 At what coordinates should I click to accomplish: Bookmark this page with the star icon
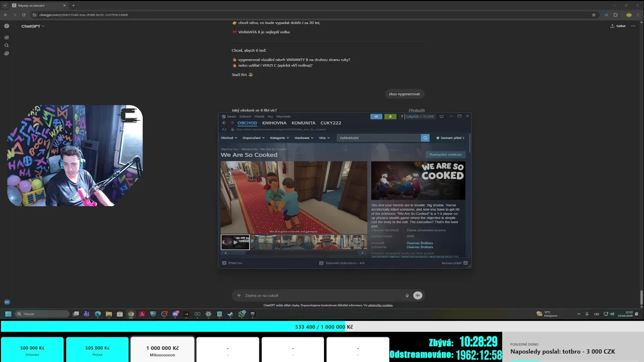click(x=594, y=15)
